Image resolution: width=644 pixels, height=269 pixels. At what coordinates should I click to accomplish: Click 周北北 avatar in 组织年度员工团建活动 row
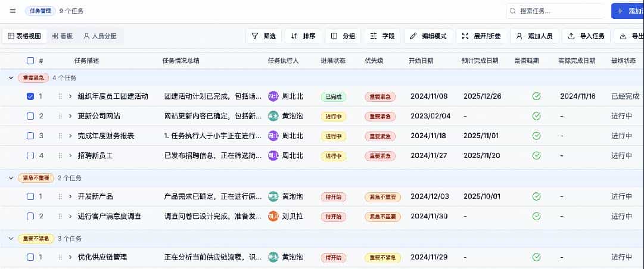pyautogui.click(x=273, y=96)
